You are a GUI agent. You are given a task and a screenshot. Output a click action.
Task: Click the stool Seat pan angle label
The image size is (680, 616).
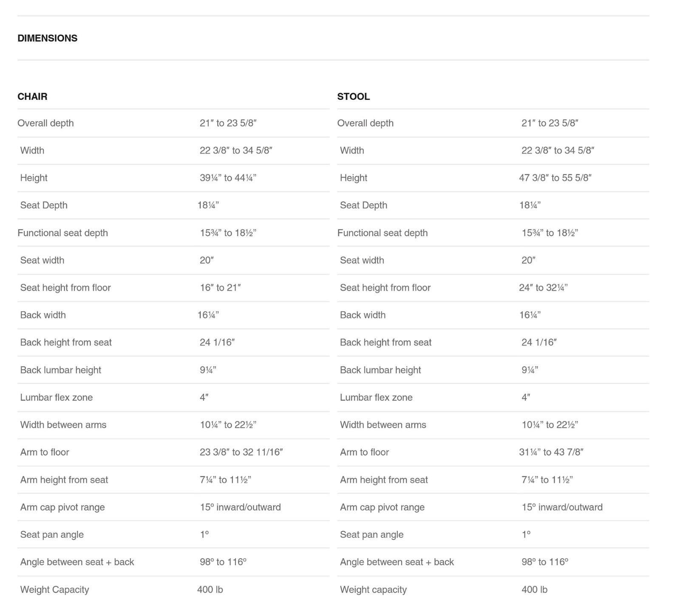(x=371, y=535)
